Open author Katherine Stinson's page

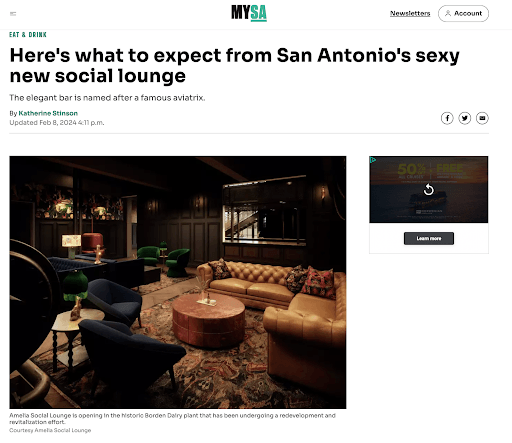pyautogui.click(x=48, y=113)
